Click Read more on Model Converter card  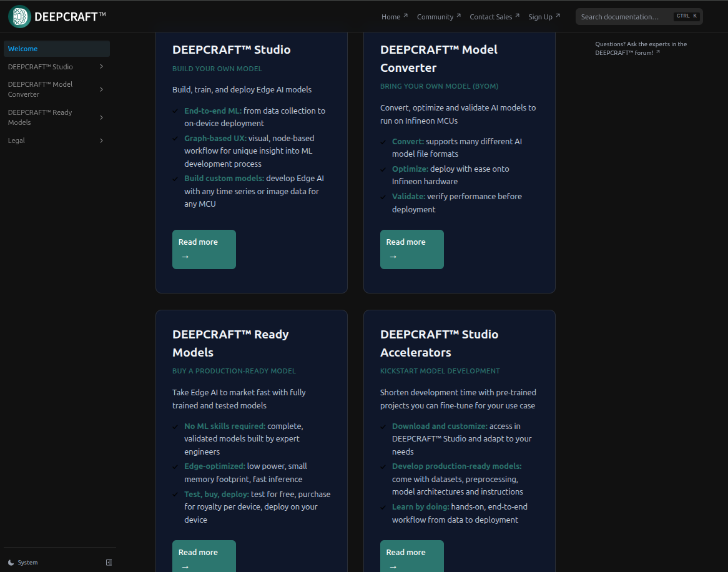tap(412, 249)
